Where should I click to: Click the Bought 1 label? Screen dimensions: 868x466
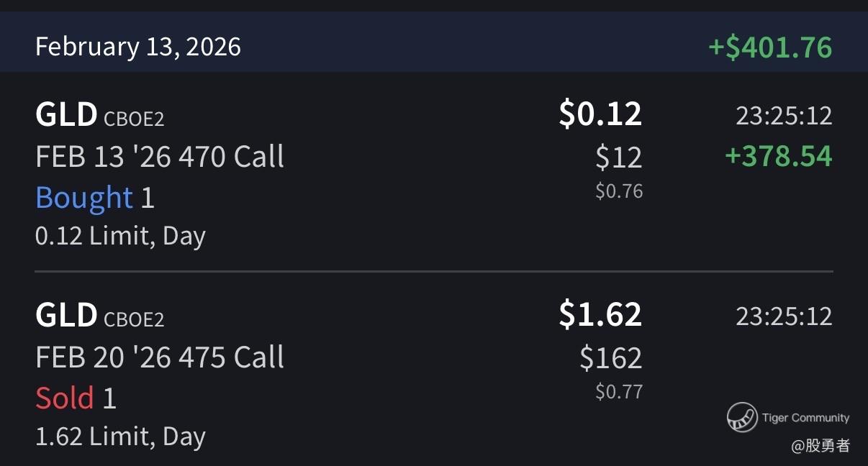coord(95,198)
